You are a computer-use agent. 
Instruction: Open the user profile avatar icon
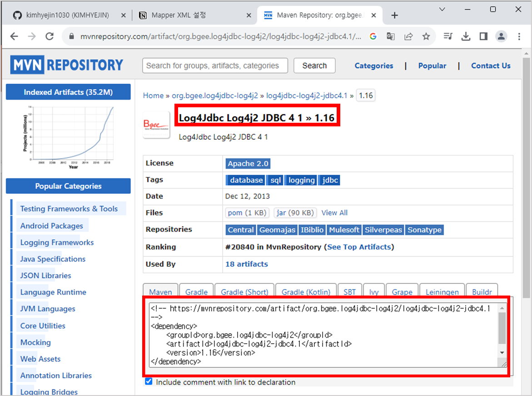pos(501,36)
